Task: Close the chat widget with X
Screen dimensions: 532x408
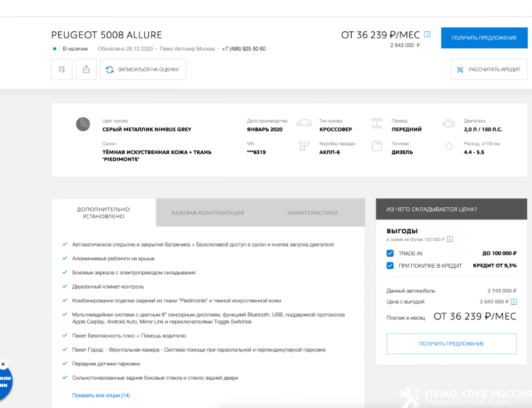Action: pyautogui.click(x=3, y=364)
